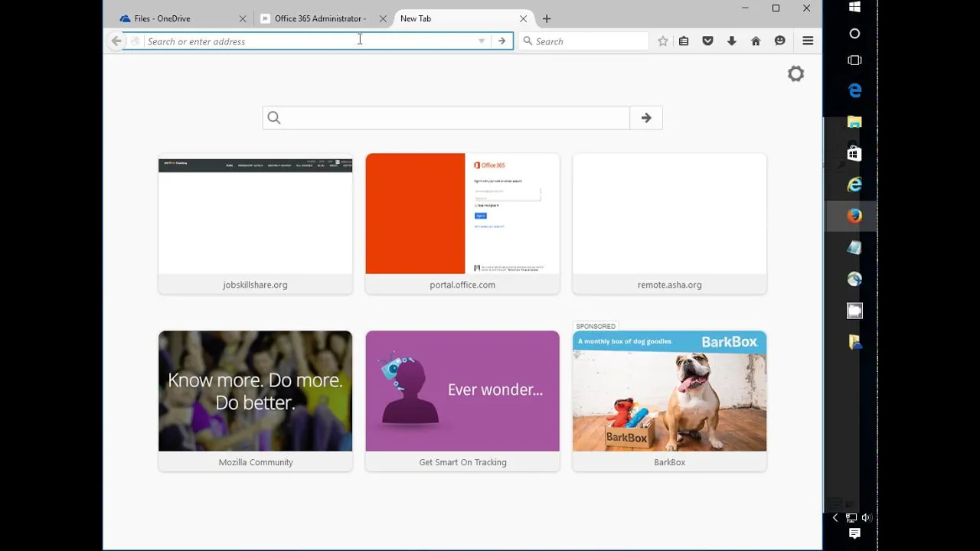Open Task View on taskbar
This screenshot has width=980, height=551.
[854, 60]
